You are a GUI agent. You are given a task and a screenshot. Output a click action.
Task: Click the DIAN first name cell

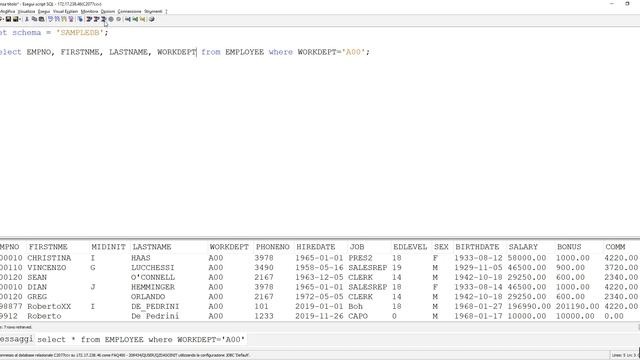(37, 287)
